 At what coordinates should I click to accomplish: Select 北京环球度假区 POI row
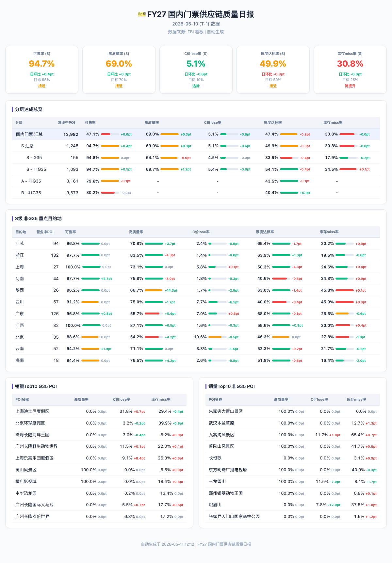tap(99, 423)
